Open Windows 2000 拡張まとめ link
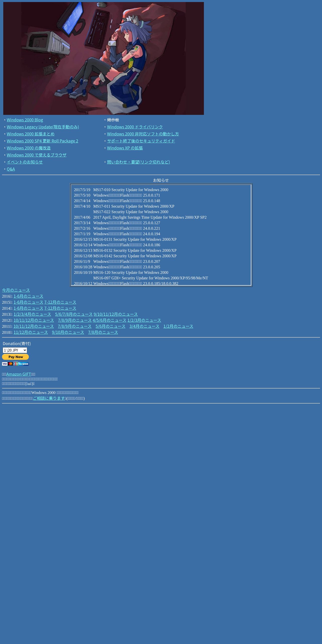The width and height of the screenshot is (322, 644). coord(31,134)
